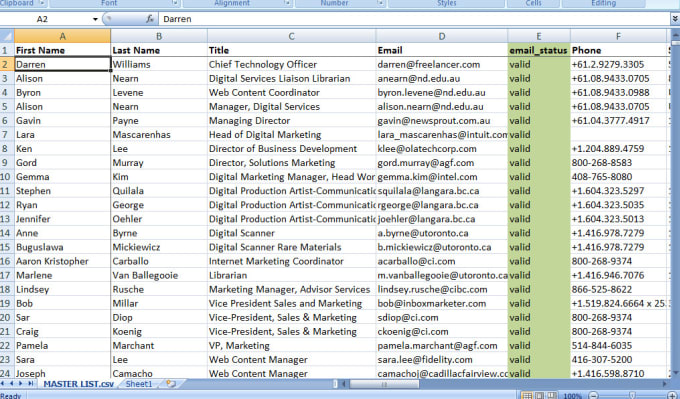Select cell 'Buguslawa'
680x399 pixels.
[x=62, y=247]
